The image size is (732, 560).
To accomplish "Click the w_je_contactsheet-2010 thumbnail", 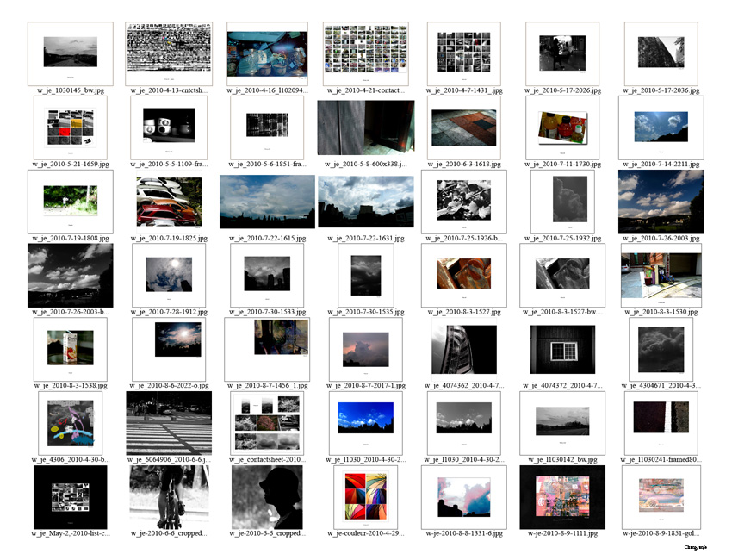I will (267, 423).
